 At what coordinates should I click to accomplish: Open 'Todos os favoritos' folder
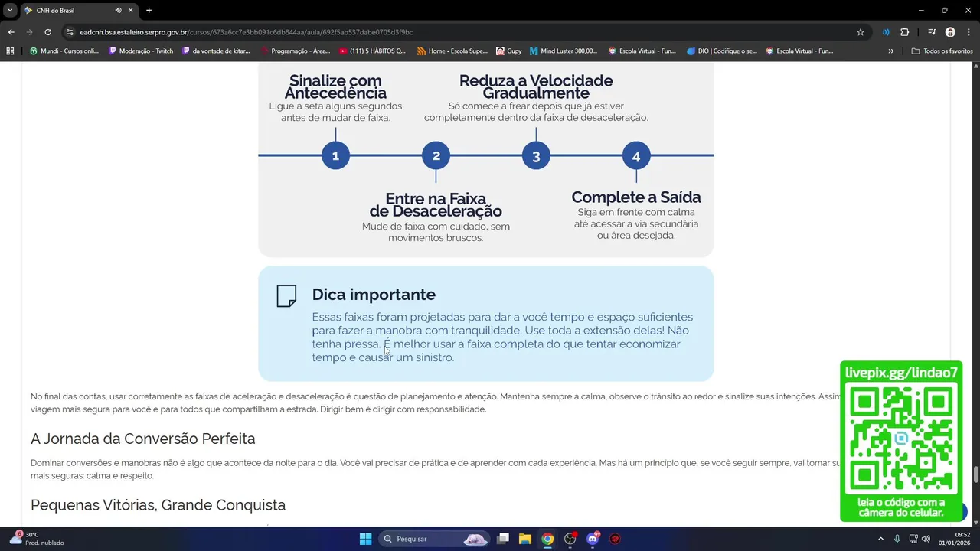(942, 51)
